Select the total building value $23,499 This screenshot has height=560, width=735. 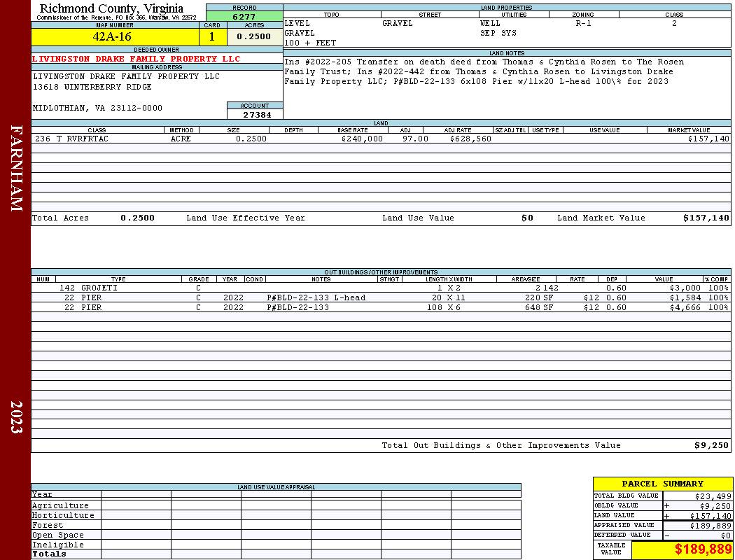[x=713, y=496]
